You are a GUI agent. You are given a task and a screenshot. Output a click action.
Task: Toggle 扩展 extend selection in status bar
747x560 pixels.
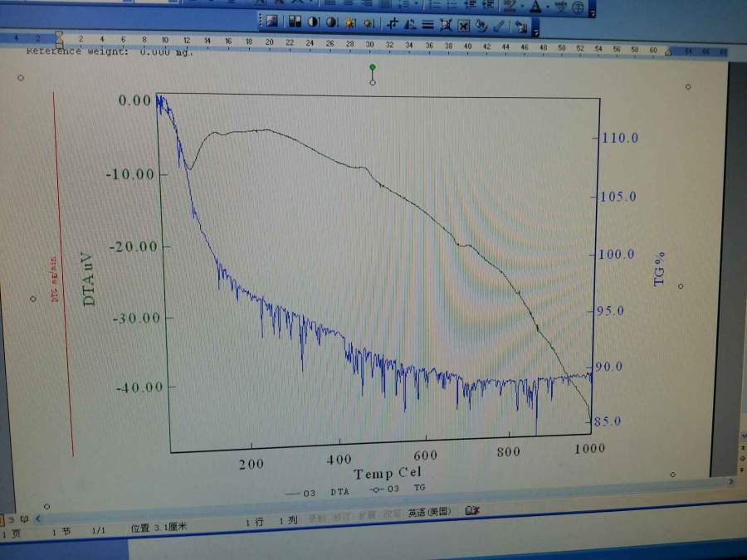(x=366, y=516)
